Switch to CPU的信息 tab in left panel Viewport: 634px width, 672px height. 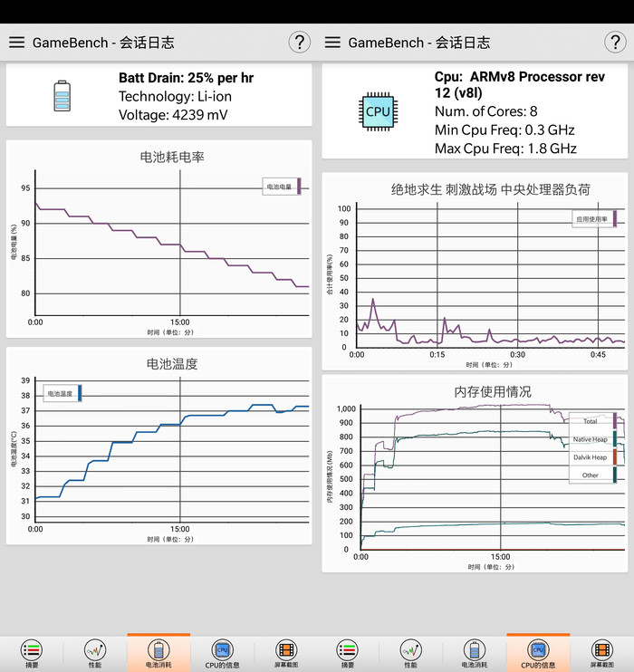(x=222, y=653)
